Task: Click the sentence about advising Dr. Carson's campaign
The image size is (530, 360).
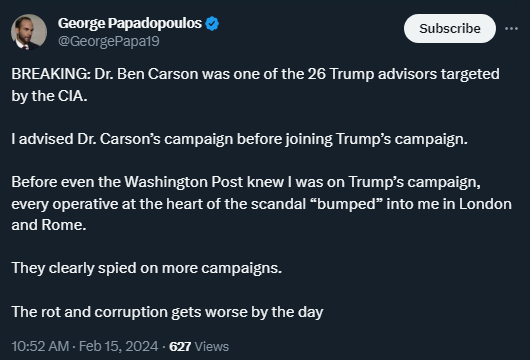Action: (x=239, y=139)
